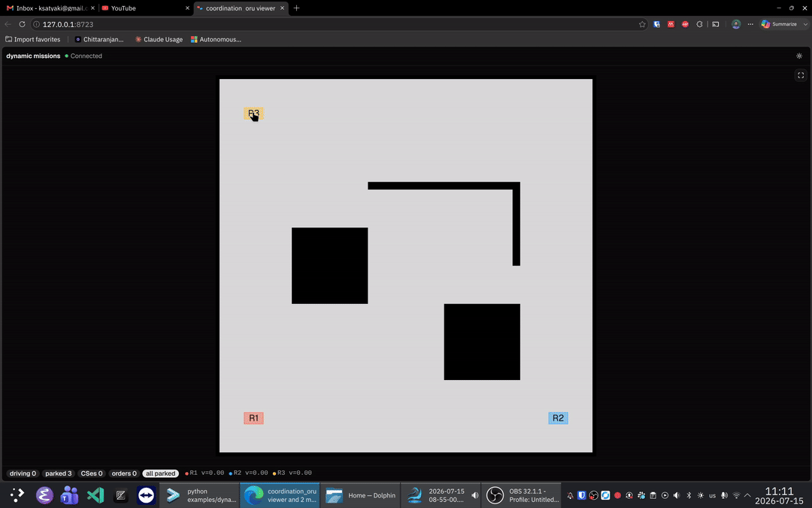The height and width of the screenshot is (508, 812).
Task: Open the OBS tray icon
Action: [x=593, y=495]
